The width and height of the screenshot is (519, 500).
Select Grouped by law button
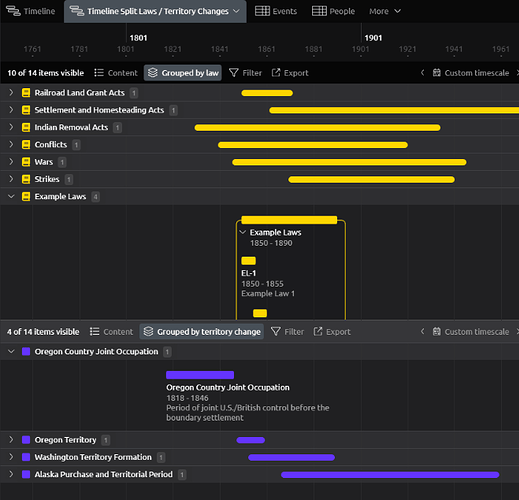183,73
